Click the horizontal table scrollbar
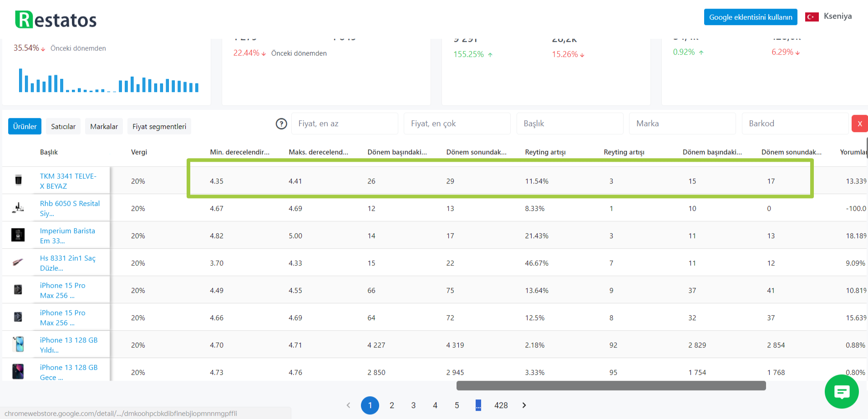The height and width of the screenshot is (419, 868). pyautogui.click(x=611, y=386)
